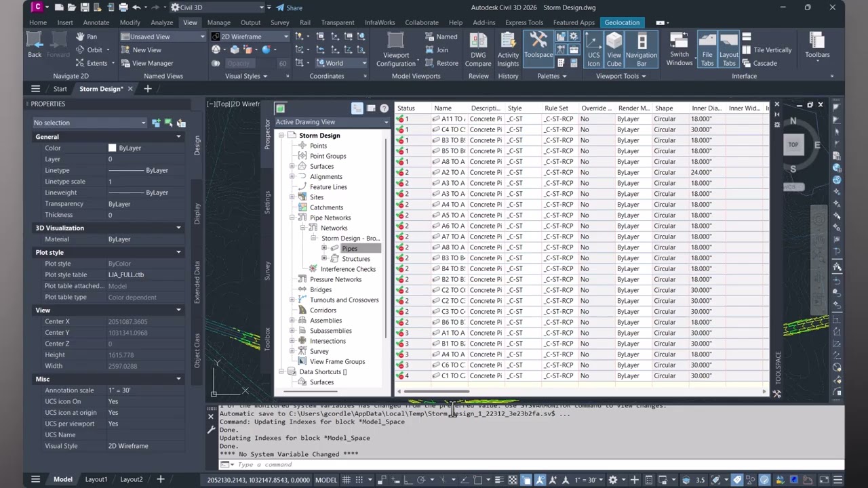Click the Undo arrow icon
The width and height of the screenshot is (868, 488).
pos(136,7)
